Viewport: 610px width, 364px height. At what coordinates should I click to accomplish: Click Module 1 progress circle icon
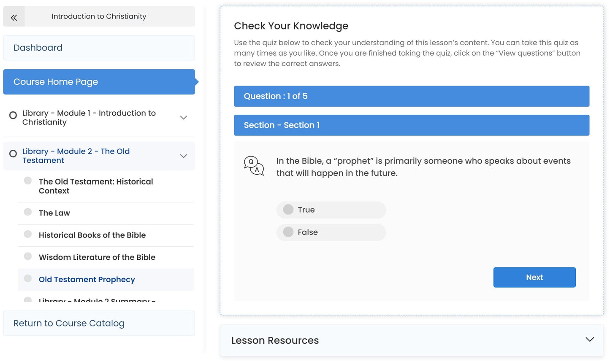13,115
